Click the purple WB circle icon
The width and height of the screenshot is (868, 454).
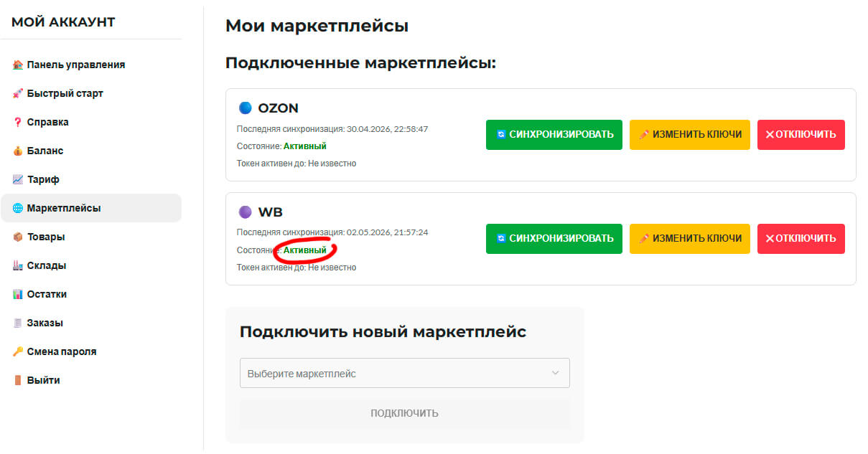[246, 212]
